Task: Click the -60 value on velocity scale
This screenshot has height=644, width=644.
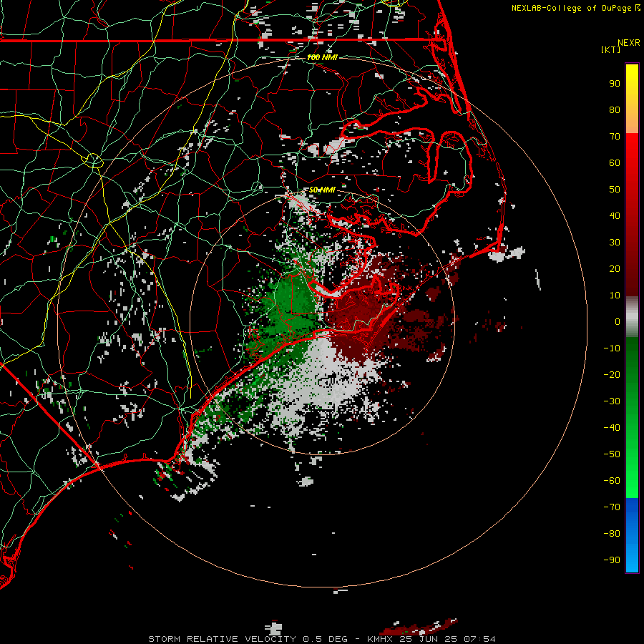Action: (612, 481)
